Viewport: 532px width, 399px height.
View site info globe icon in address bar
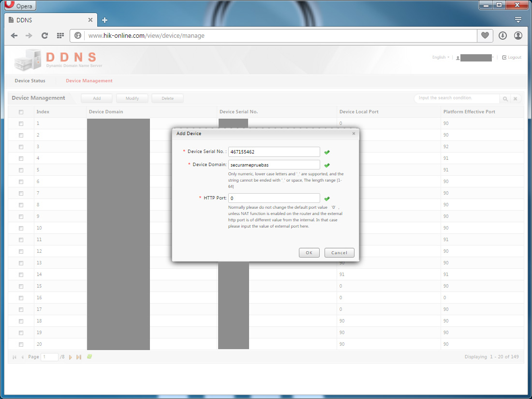(x=78, y=36)
